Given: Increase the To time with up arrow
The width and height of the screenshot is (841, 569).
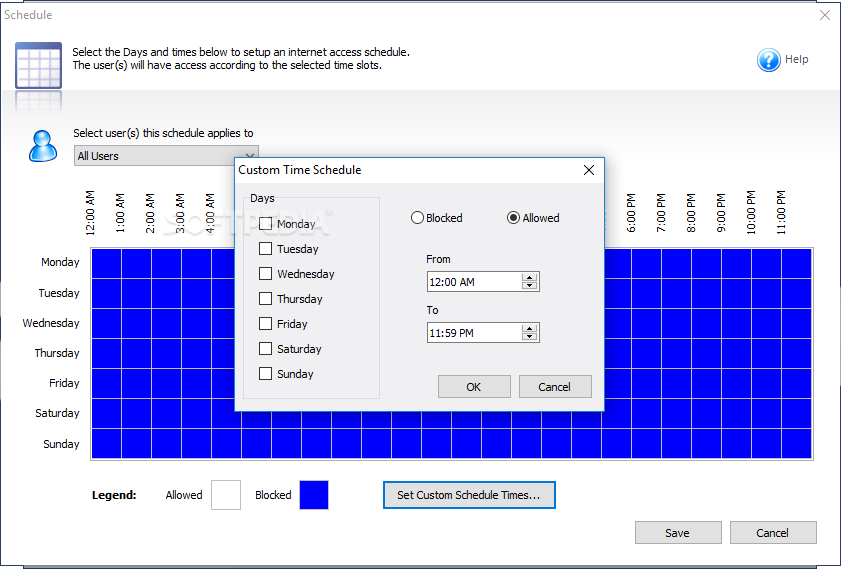Looking at the screenshot, I should (529, 328).
